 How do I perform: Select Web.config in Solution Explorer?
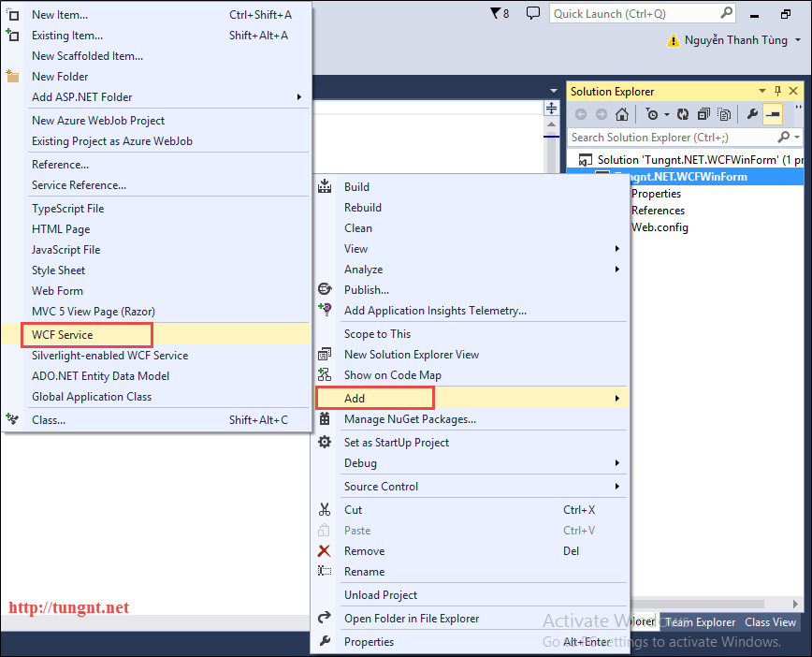tap(660, 227)
